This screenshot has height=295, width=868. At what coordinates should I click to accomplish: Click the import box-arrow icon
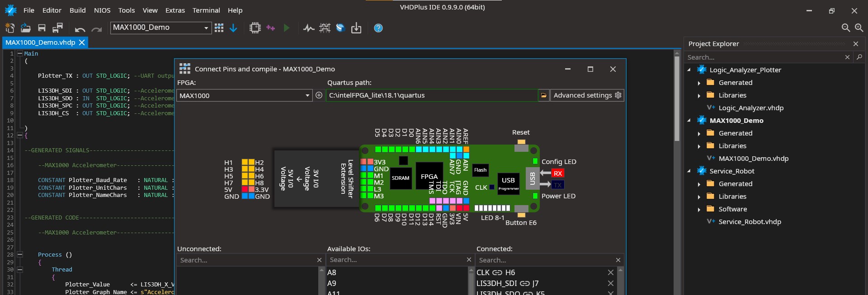pos(356,28)
